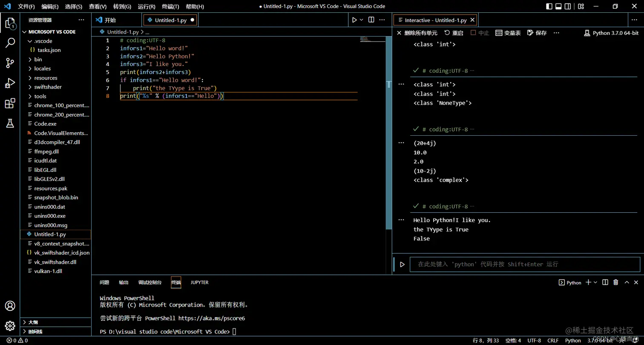Expand the swiftshader folder
Viewport: 644px width, 345px height.
pos(48,87)
